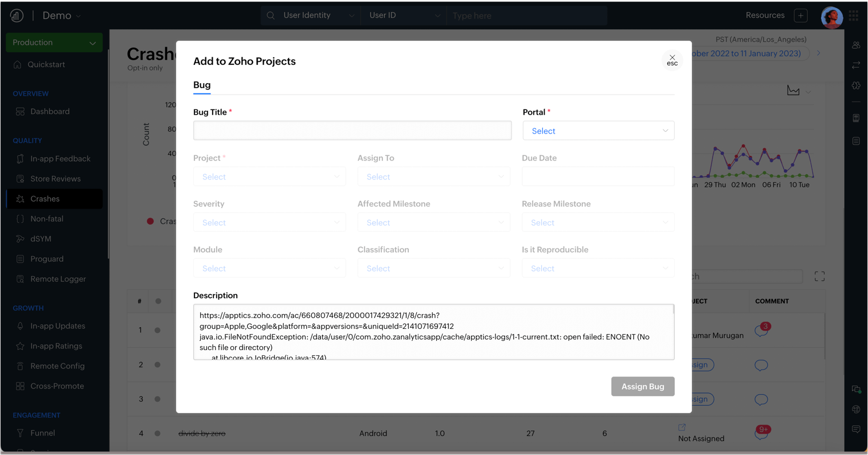Open comments bubble for row 1
Viewport: 868px width, 455px height.
click(x=761, y=331)
